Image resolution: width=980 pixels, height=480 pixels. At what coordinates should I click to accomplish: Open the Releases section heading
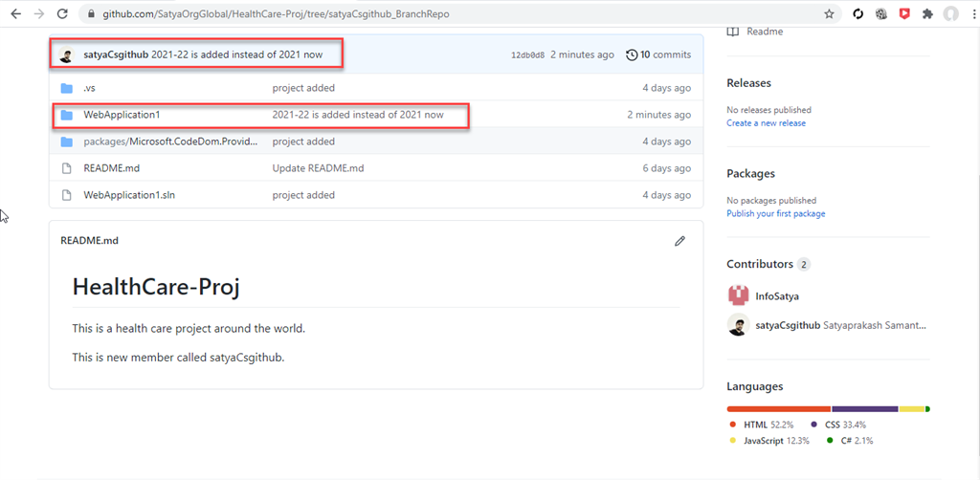pyautogui.click(x=748, y=83)
